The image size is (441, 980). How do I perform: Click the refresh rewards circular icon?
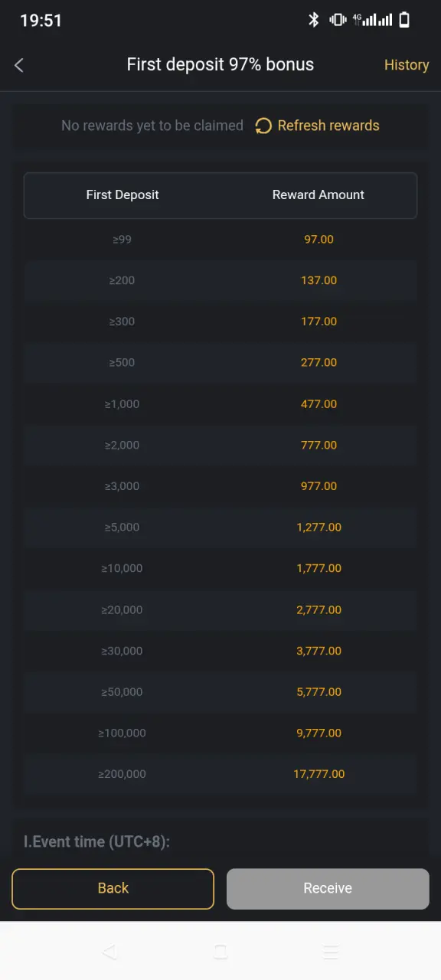click(x=263, y=126)
